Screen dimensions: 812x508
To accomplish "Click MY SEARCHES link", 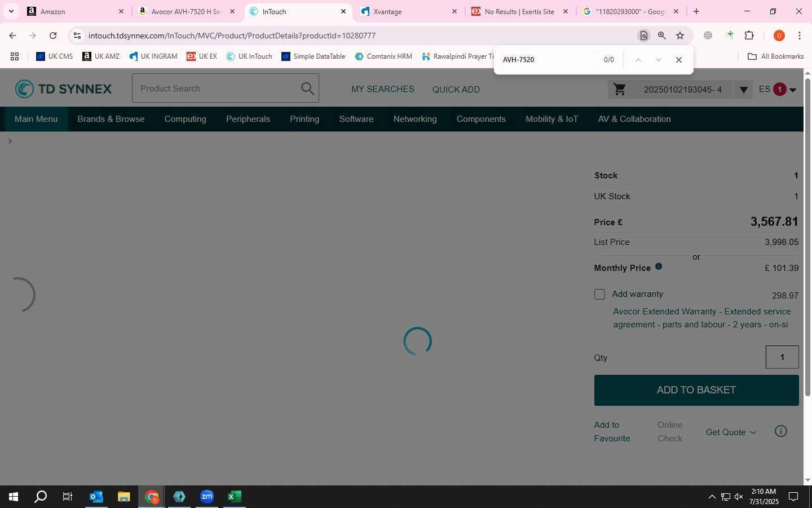I will coord(383,89).
